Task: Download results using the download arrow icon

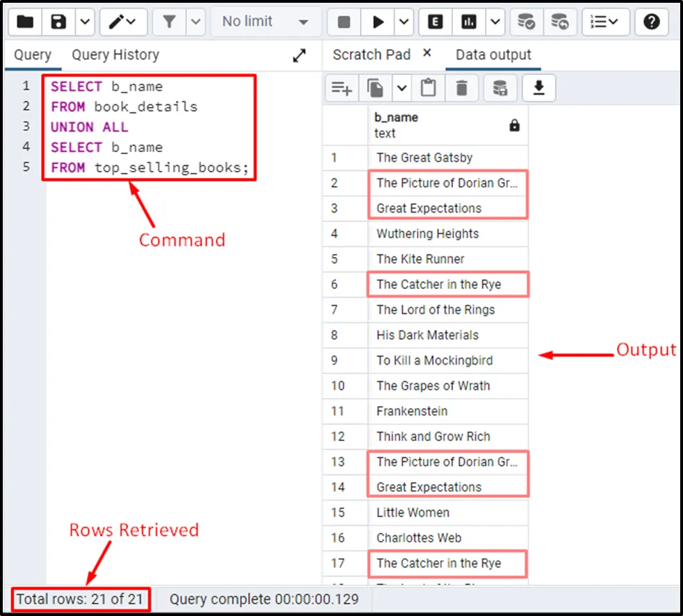Action: 538,88
